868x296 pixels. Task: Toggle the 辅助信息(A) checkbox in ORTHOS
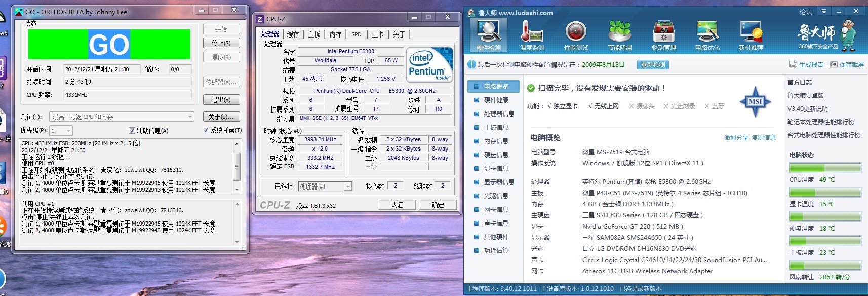(132, 131)
